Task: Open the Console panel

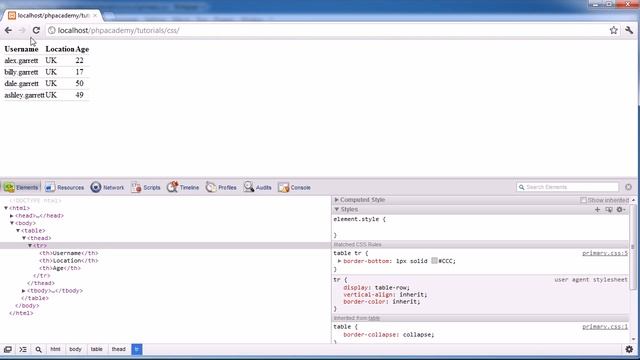Action: [294, 187]
